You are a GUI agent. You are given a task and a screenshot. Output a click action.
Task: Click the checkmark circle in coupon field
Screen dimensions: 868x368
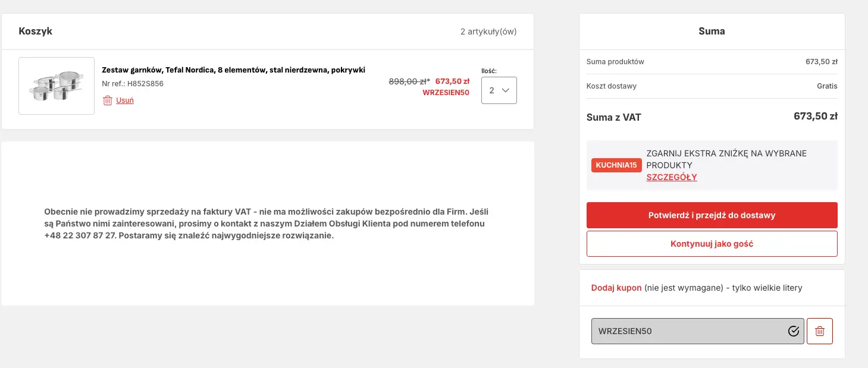pos(793,331)
